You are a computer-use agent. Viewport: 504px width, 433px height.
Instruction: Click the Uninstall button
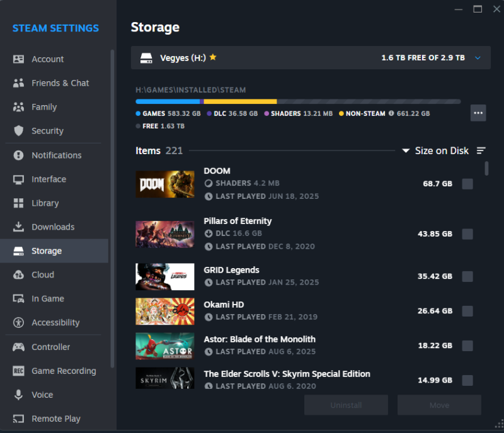pos(346,405)
